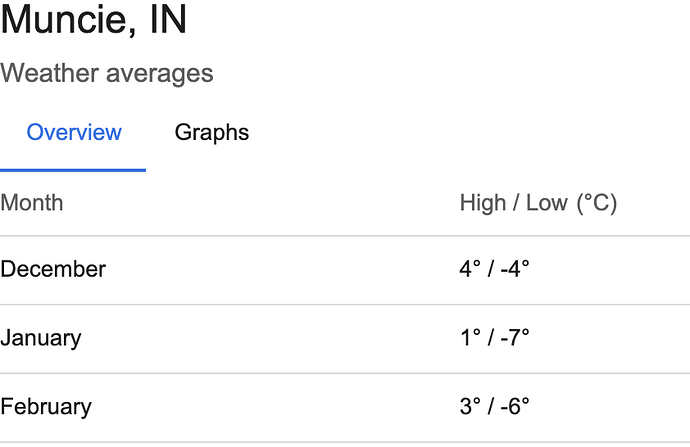690x447 pixels.
Task: Select the February row label
Action: (46, 407)
